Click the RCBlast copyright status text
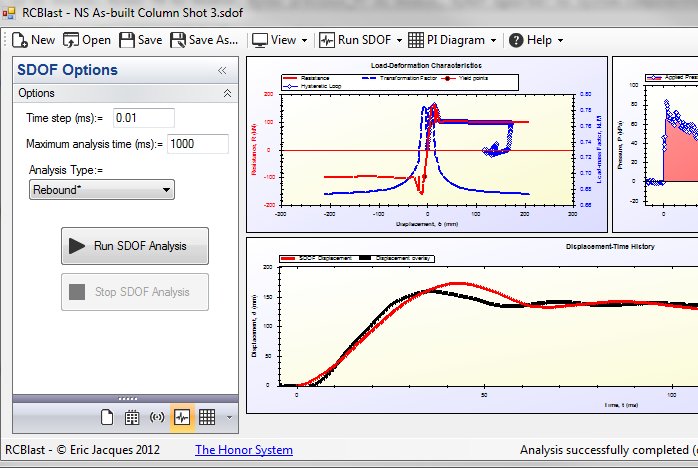This screenshot has height=468, width=698. pyautogui.click(x=82, y=450)
